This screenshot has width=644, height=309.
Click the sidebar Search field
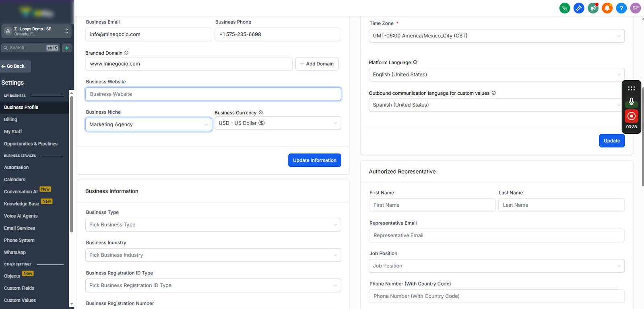31,48
